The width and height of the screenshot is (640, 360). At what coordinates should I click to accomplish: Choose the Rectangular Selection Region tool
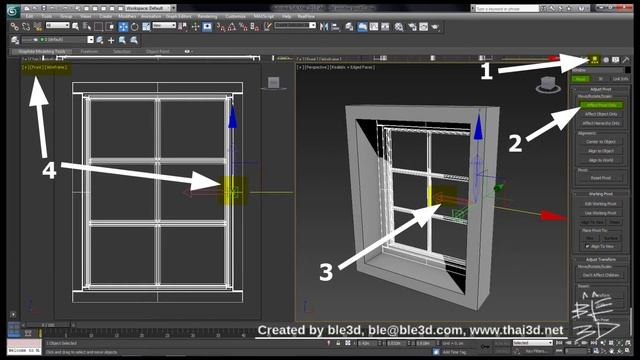click(x=98, y=27)
